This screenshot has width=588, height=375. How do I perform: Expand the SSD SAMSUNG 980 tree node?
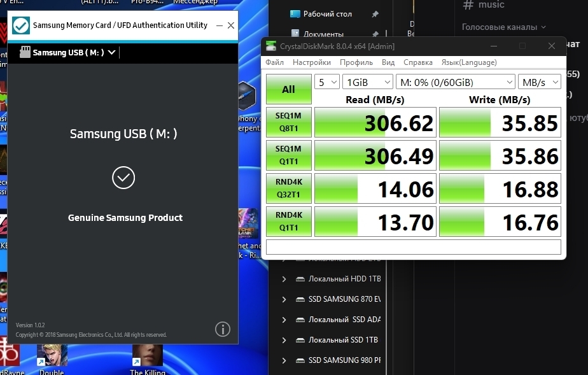[x=284, y=360]
